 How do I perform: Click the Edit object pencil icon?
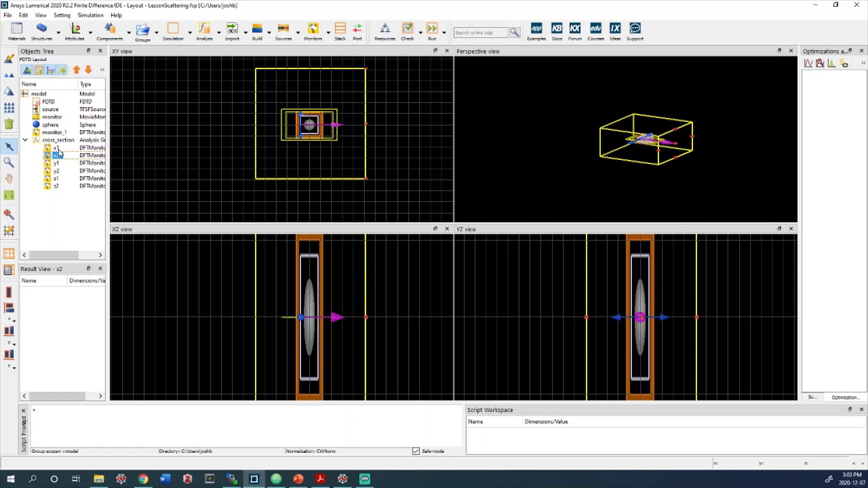coord(9,59)
